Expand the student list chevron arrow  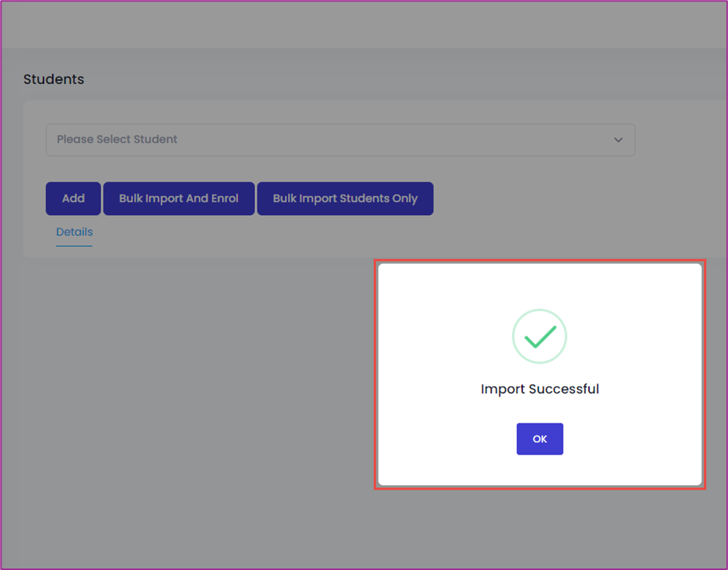click(618, 140)
